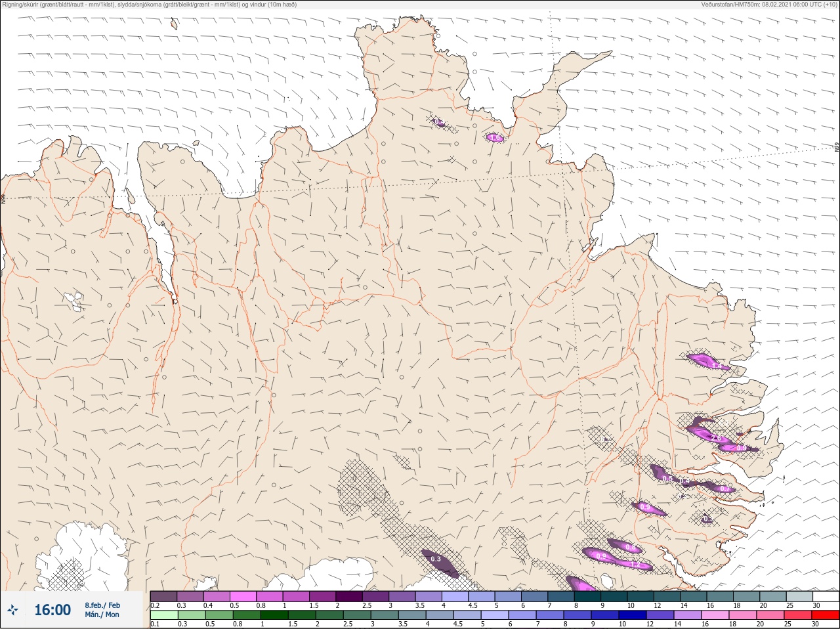Pick the bright red swatch ending lower legend
Image resolution: width=840 pixels, height=629 pixels.
(x=826, y=615)
